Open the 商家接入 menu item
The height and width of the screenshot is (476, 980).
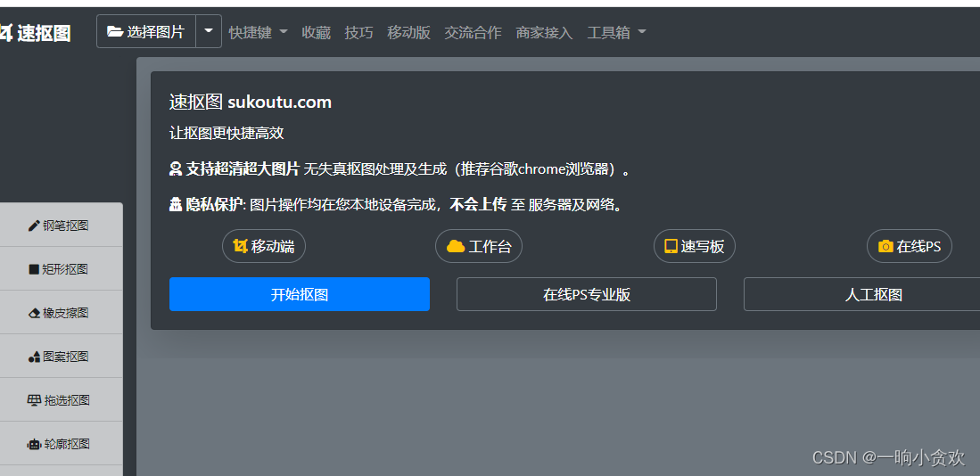pyautogui.click(x=544, y=32)
